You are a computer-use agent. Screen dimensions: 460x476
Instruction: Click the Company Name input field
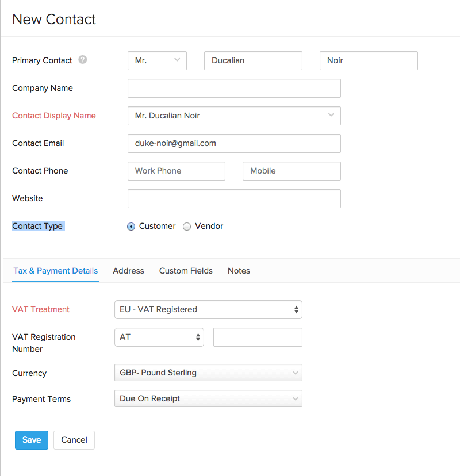coord(234,88)
